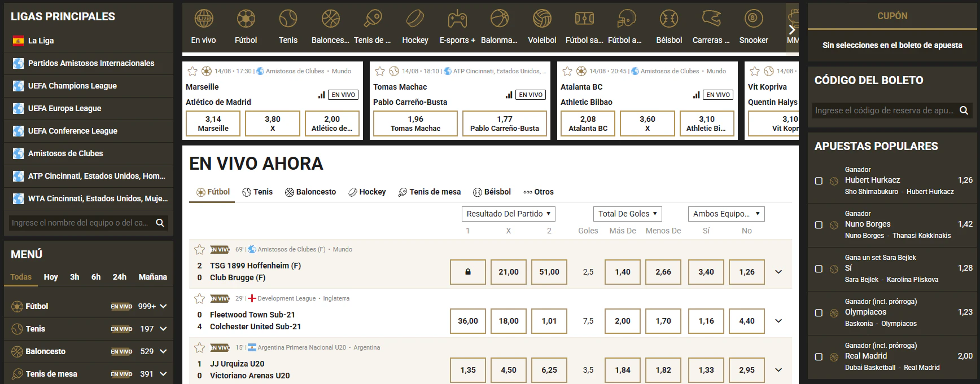
Task: Favorite the Atalanta BC match card star
Action: (567, 71)
